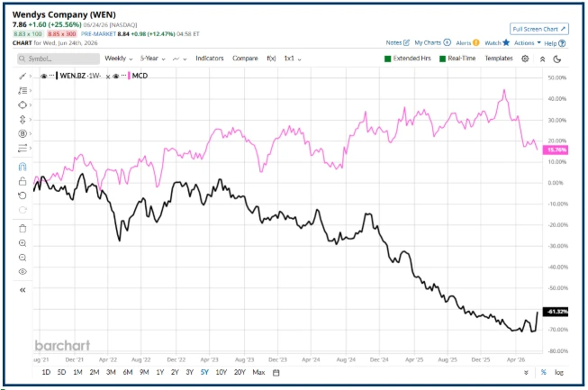Delete drawings with the trash icon
This screenshot has height=390, width=588.
coord(23,229)
